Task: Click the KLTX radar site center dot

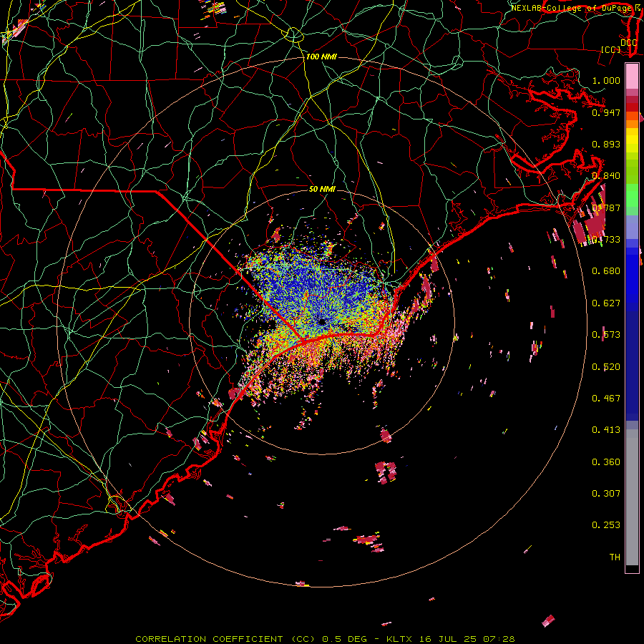Action: pyautogui.click(x=322, y=321)
